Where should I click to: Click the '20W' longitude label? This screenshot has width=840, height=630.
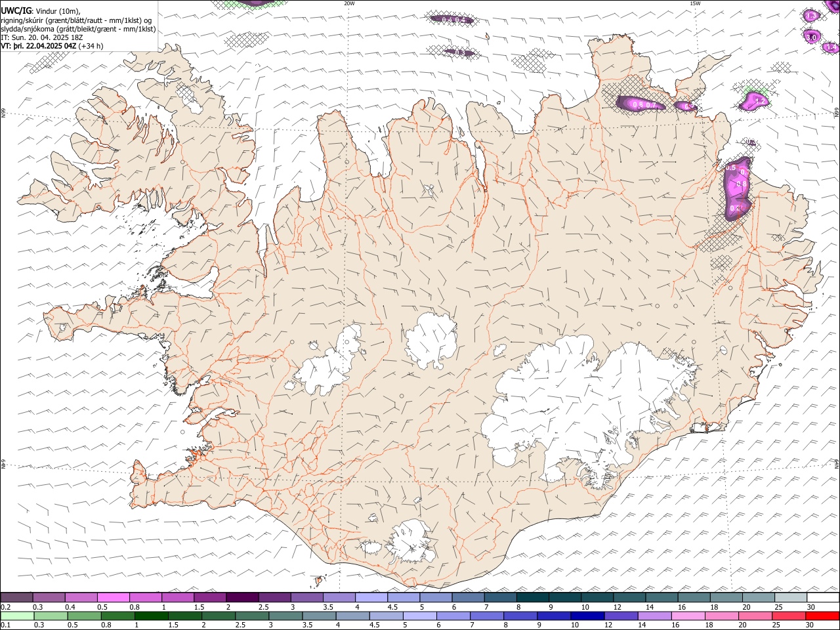tap(349, 3)
